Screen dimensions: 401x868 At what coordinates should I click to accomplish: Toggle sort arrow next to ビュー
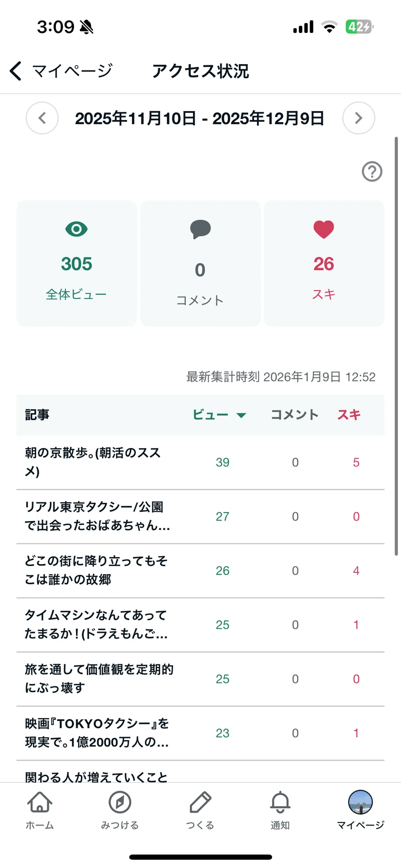click(x=241, y=415)
